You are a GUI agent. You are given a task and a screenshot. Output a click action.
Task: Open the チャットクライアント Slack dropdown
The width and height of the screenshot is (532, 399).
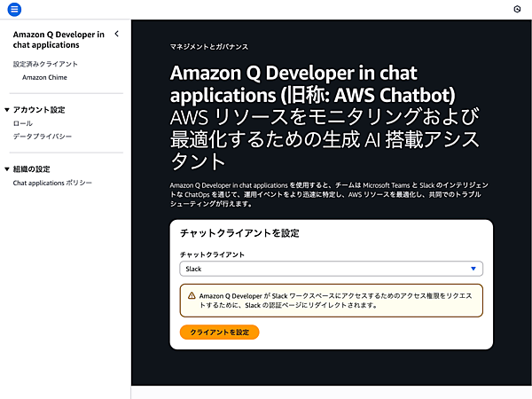tap(331, 267)
